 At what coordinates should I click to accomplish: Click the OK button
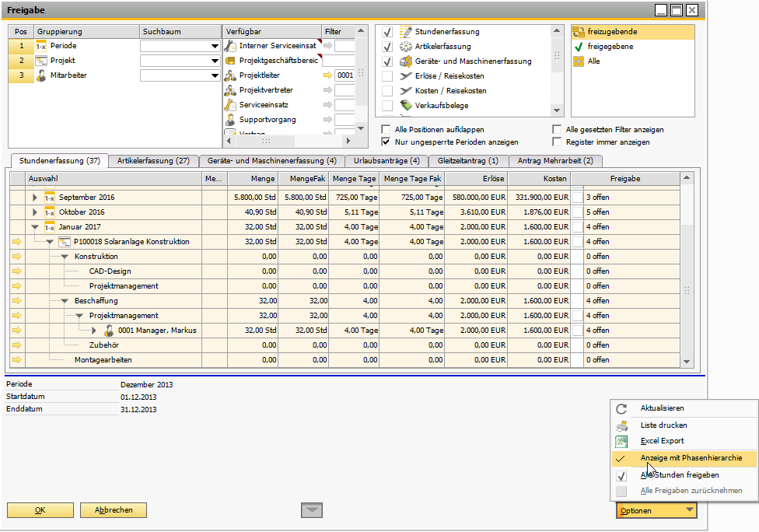click(x=40, y=510)
